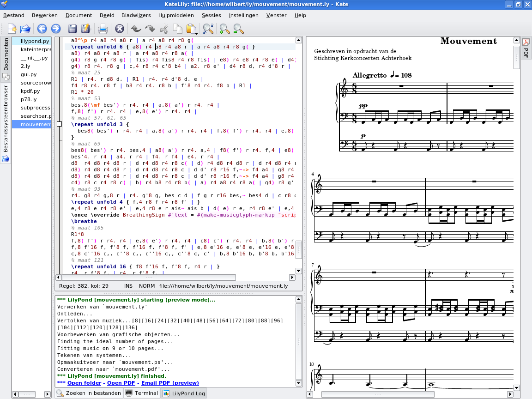Image resolution: width=532 pixels, height=399 pixels.
Task: Click the Save floppy disk icon
Action: (x=72, y=29)
